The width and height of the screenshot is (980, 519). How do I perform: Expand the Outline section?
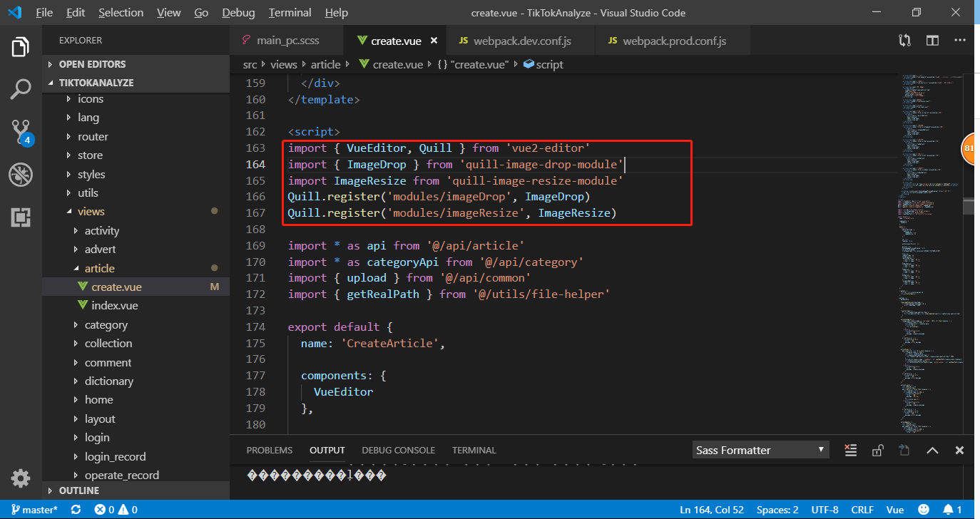point(136,490)
